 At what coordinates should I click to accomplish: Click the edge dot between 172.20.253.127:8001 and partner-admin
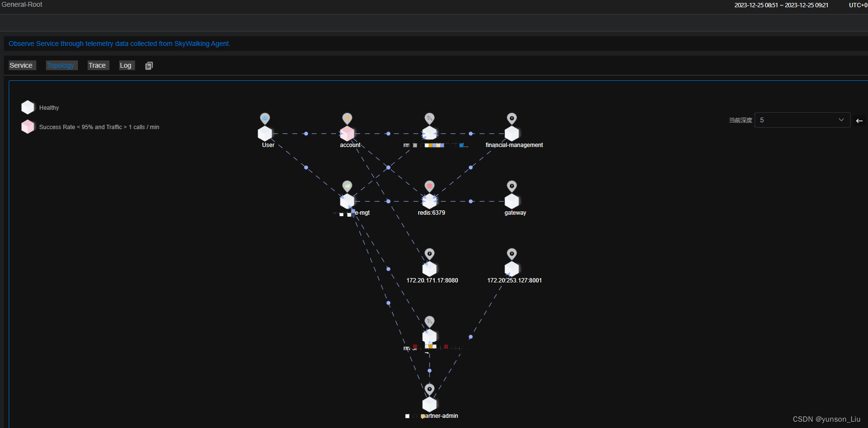[x=471, y=337]
